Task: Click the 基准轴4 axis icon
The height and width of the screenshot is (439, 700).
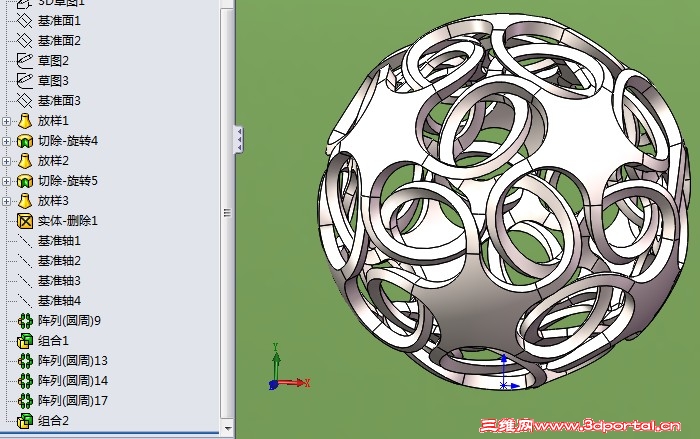Action: coord(25,301)
